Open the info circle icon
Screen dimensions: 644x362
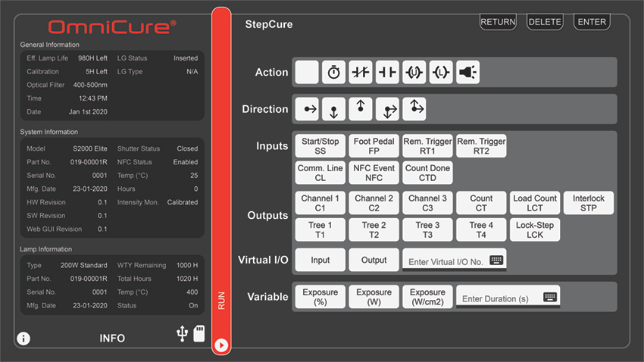pyautogui.click(x=23, y=339)
